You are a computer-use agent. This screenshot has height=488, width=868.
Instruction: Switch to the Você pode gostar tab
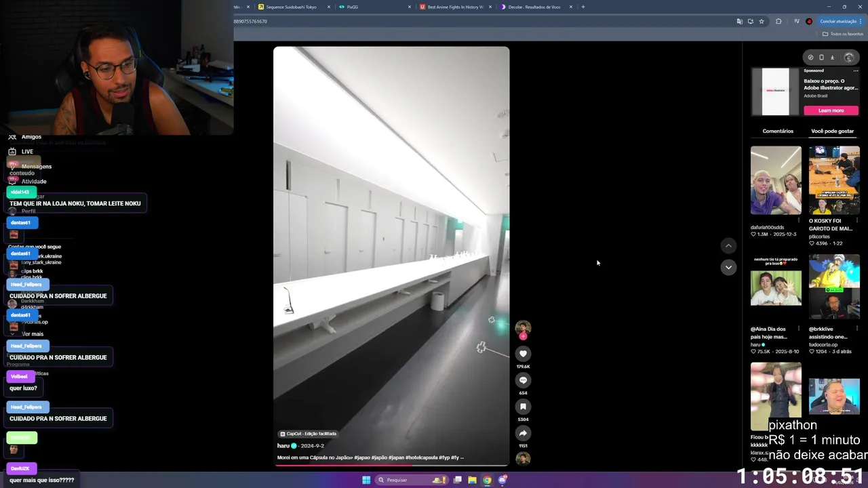(833, 131)
